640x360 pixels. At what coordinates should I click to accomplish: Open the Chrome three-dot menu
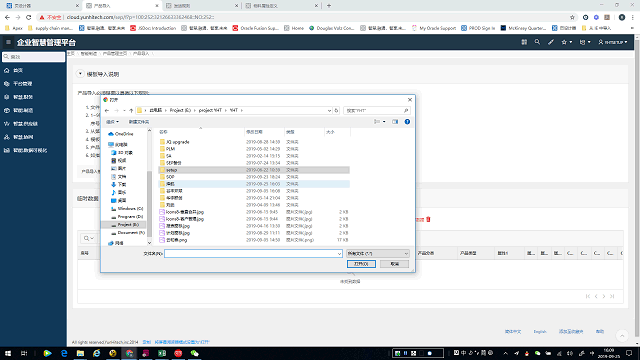click(x=632, y=17)
